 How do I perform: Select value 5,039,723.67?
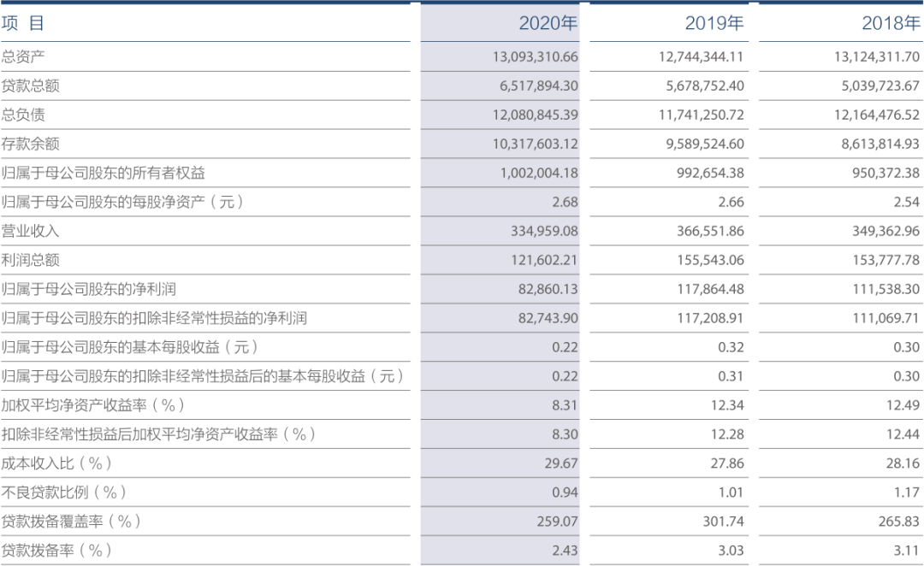(x=880, y=86)
